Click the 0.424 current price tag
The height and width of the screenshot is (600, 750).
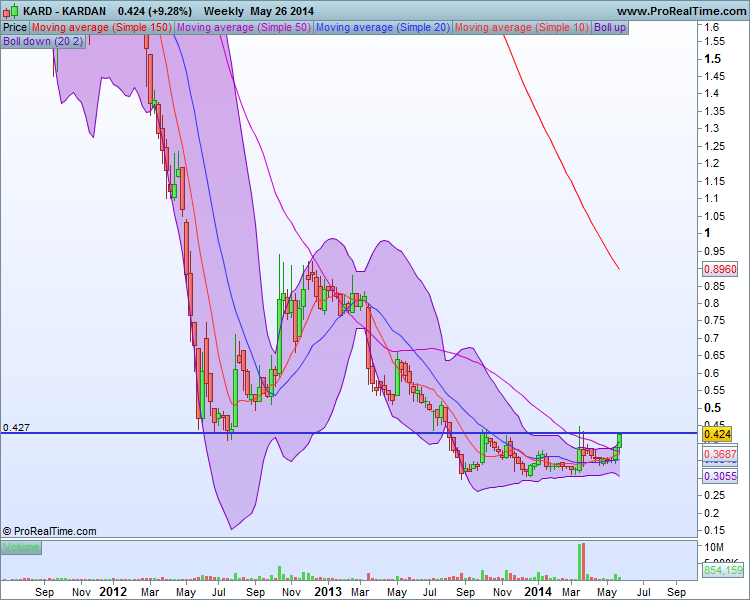point(717,434)
